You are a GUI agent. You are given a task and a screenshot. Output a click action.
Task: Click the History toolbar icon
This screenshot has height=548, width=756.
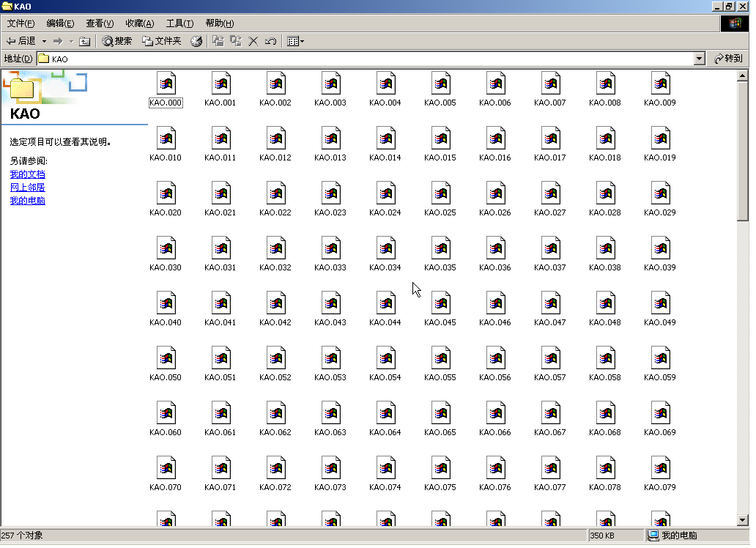pos(196,41)
